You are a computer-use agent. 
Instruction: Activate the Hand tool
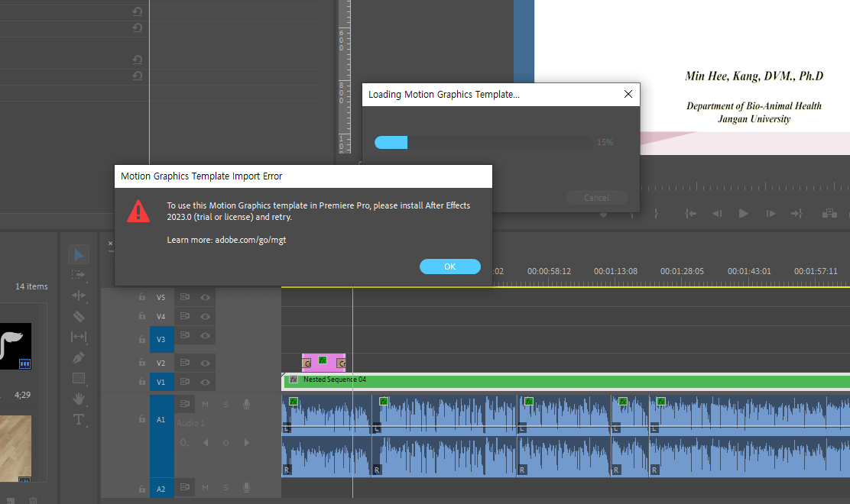point(79,399)
